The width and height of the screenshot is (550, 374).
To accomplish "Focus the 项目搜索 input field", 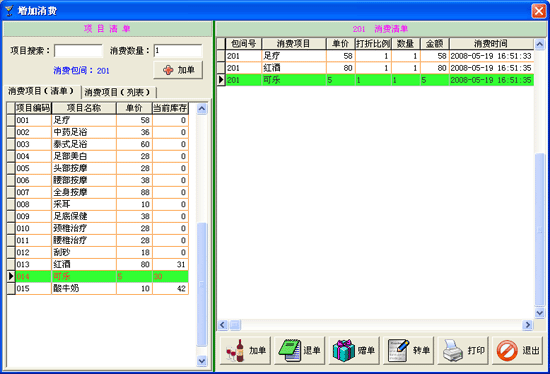I will coord(79,51).
